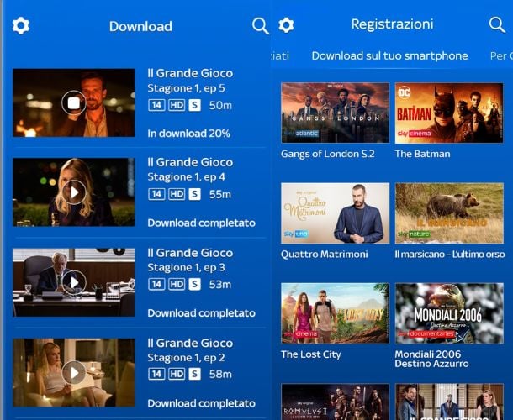Click Mondiali 2006 Destino Azzurro title

(431, 359)
